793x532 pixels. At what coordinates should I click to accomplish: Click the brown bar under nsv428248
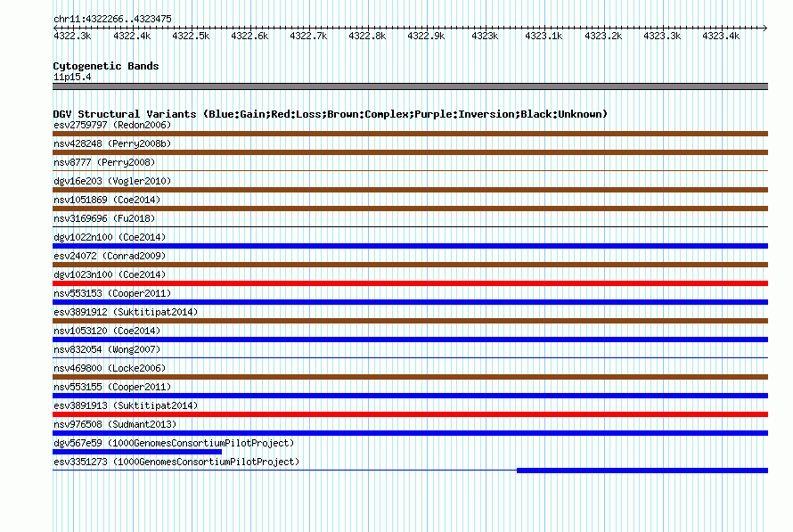(x=410, y=152)
